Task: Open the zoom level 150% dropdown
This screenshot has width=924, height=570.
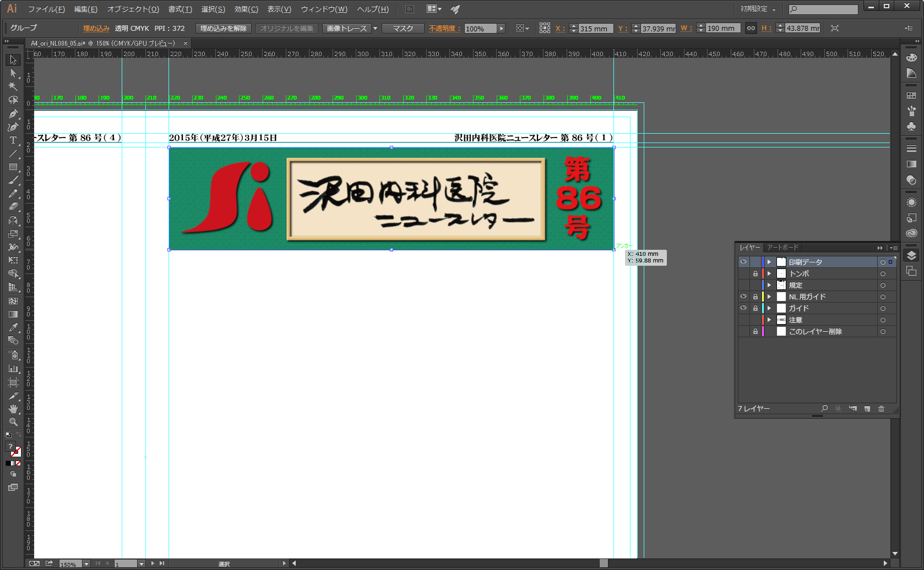Action: (x=86, y=564)
